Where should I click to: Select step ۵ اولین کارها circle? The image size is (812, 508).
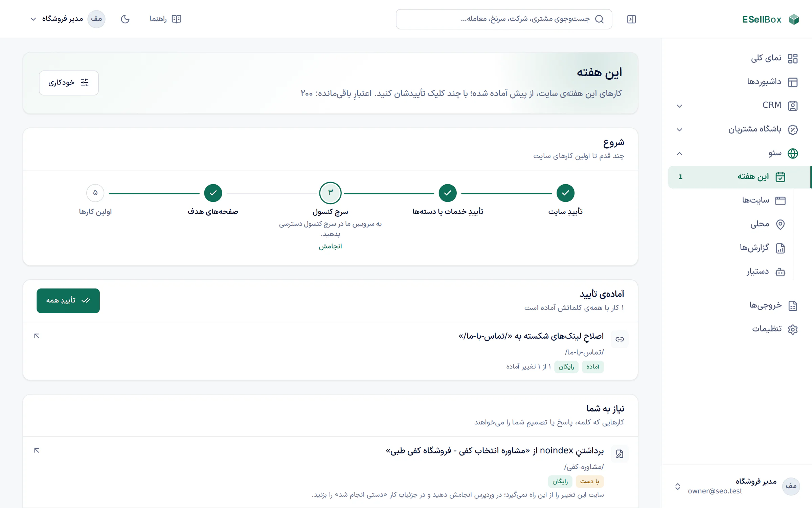95,193
